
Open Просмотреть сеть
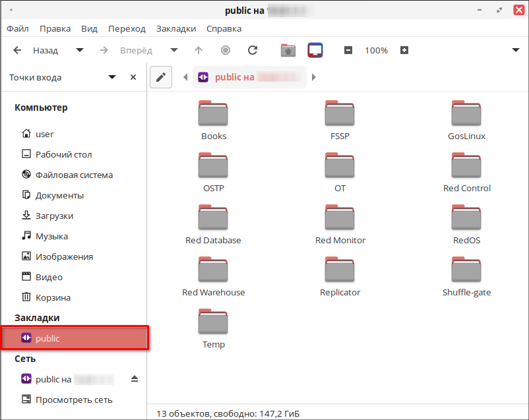[74, 400]
